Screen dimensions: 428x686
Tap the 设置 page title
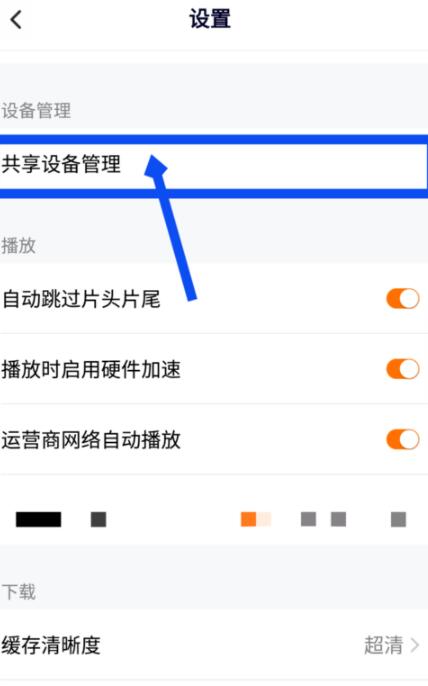pyautogui.click(x=210, y=20)
